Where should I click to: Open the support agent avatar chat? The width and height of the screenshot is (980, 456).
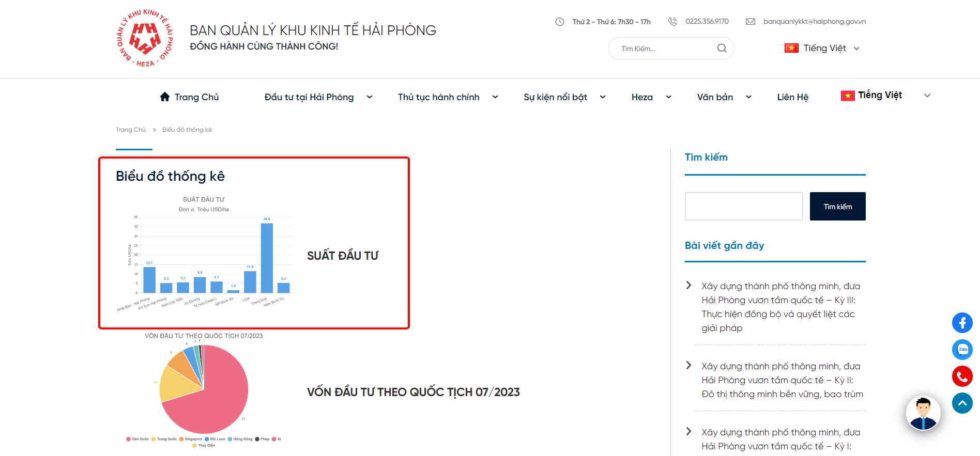click(x=923, y=413)
